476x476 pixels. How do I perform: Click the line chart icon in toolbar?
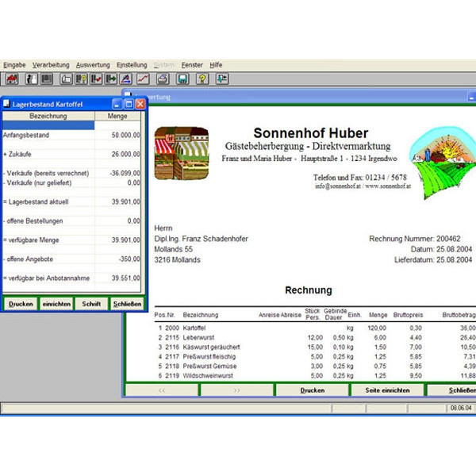pyautogui.click(x=143, y=79)
